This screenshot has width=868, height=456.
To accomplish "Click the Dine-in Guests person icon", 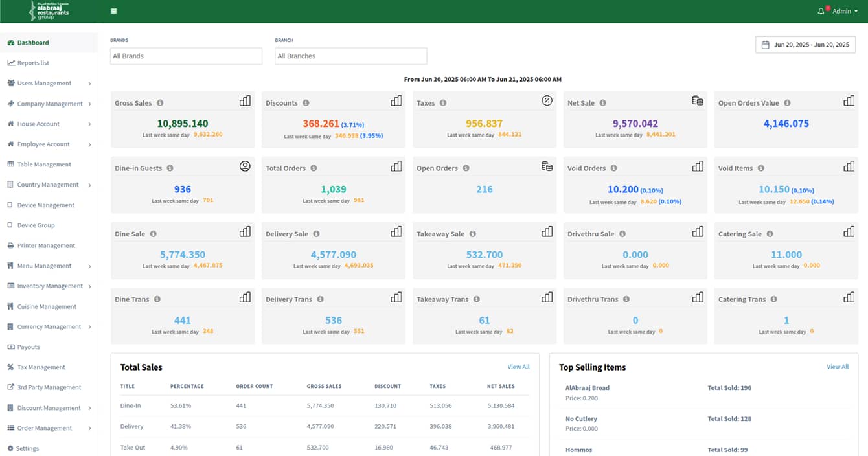I will tap(245, 166).
